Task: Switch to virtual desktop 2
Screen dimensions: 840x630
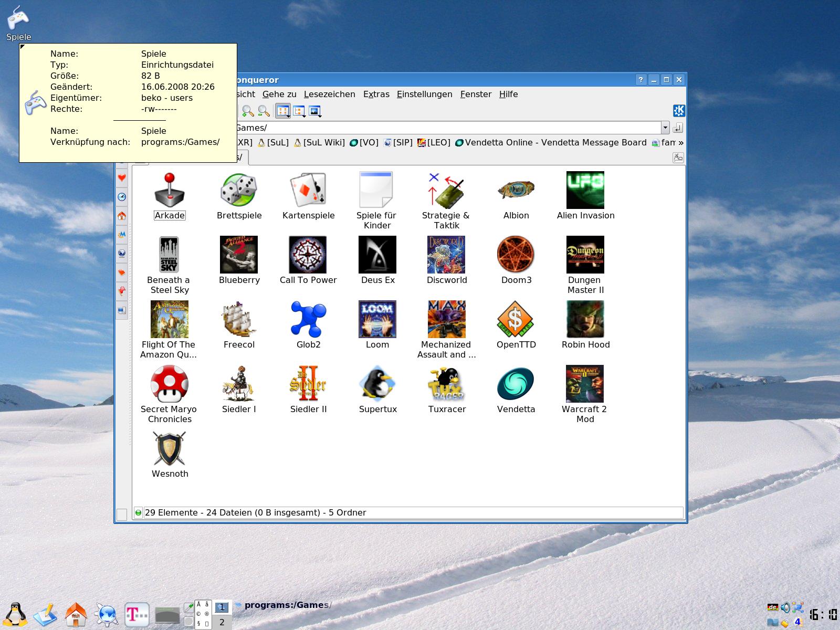Action: (x=222, y=622)
